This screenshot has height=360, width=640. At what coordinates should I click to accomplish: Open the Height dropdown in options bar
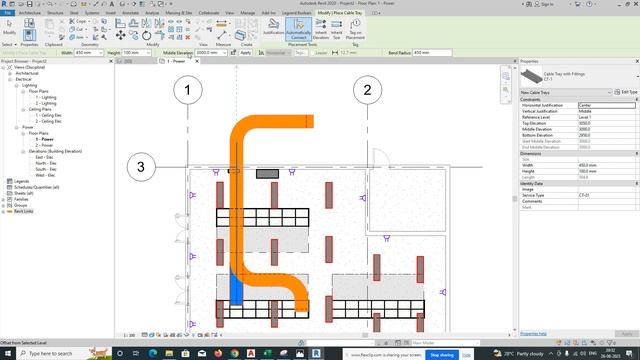[x=148, y=53]
